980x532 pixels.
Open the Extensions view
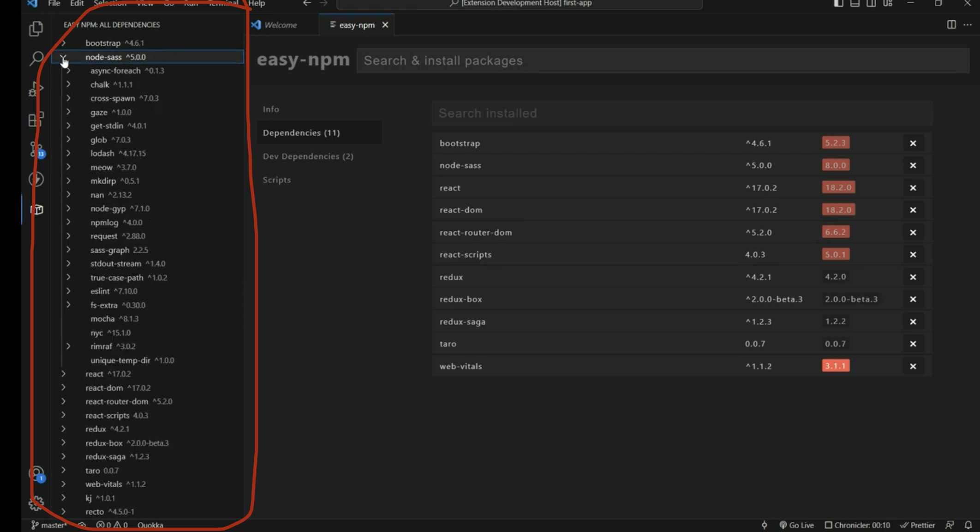pyautogui.click(x=36, y=119)
